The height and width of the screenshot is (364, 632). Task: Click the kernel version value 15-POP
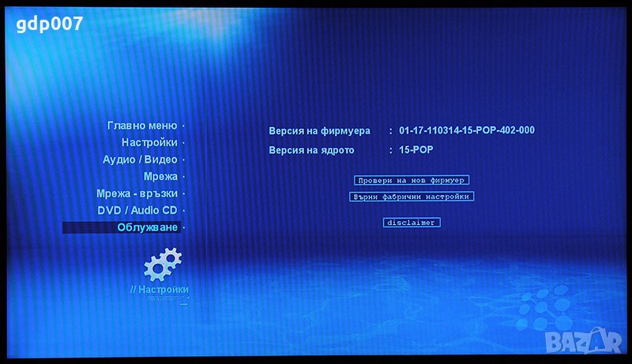click(x=416, y=150)
